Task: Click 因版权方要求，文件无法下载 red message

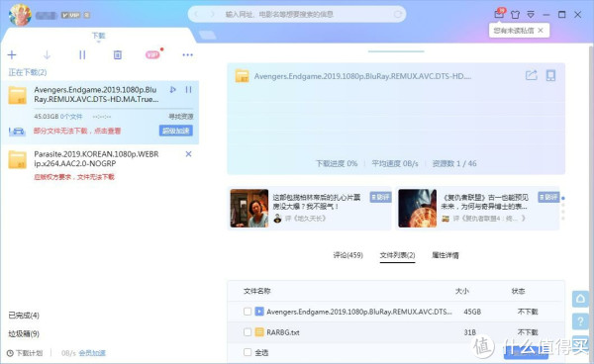Action: [74, 177]
